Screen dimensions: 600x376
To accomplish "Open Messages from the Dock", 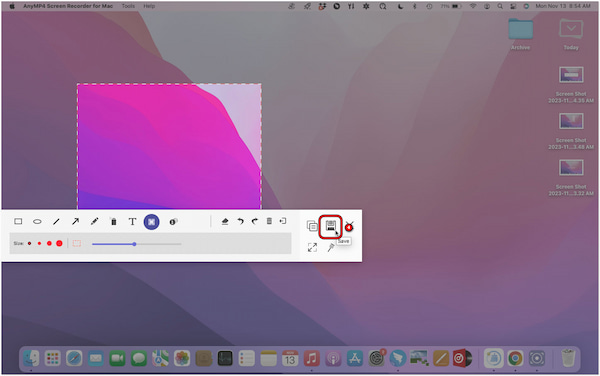I will coord(139,358).
